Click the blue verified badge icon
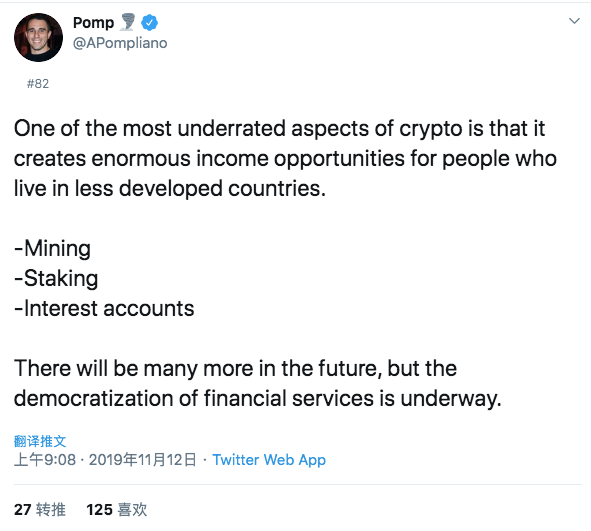 (x=150, y=23)
